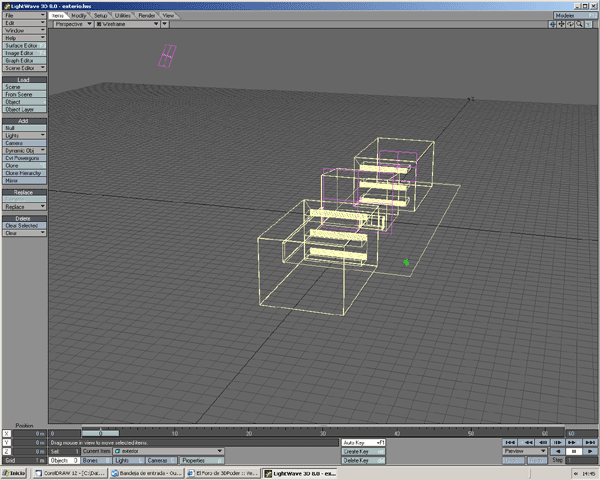Select the green light in viewport
The width and height of the screenshot is (600, 480).
pyautogui.click(x=406, y=263)
